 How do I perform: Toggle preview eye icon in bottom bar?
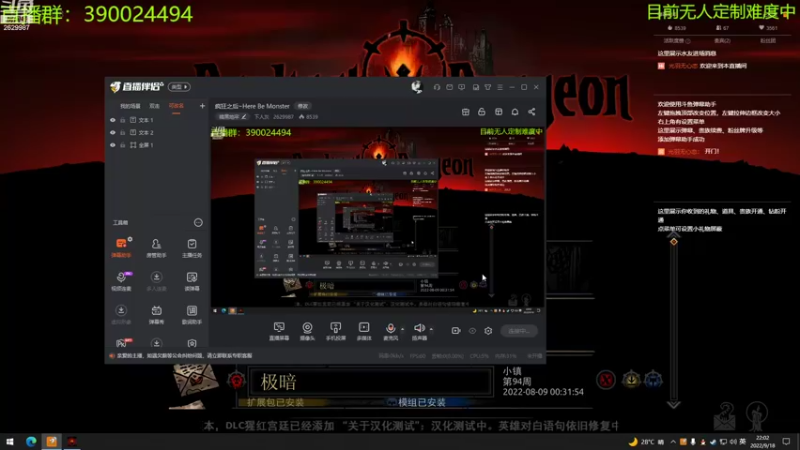[x=472, y=331]
